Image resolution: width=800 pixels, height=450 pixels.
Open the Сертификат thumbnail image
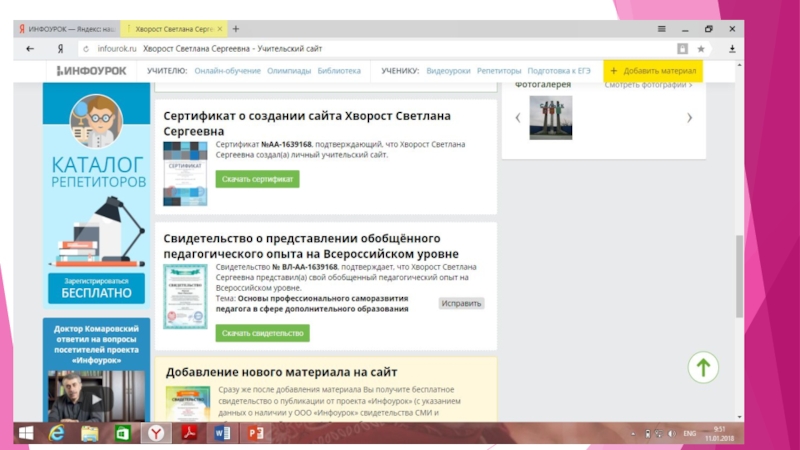pos(185,174)
